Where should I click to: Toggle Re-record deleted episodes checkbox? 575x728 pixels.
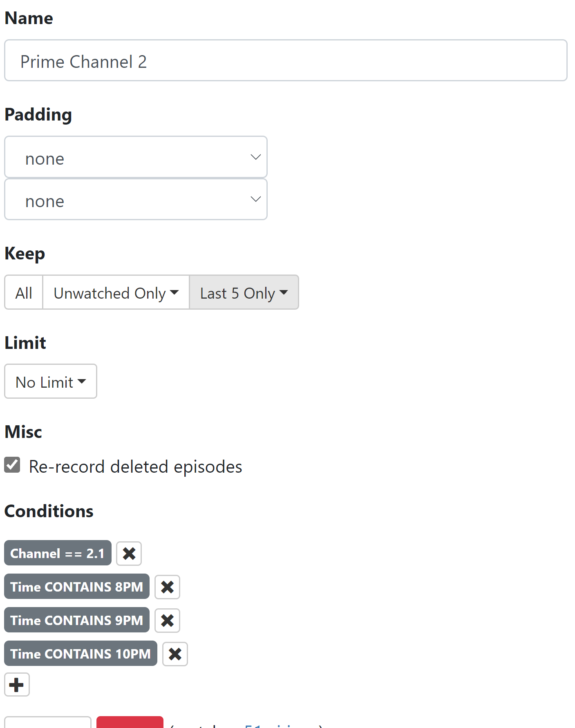pyautogui.click(x=12, y=465)
